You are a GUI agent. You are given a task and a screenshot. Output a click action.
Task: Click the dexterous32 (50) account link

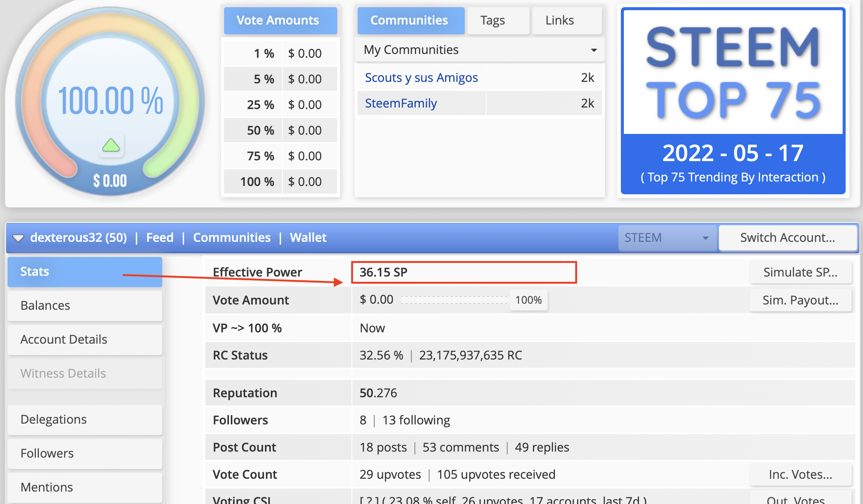pos(78,238)
